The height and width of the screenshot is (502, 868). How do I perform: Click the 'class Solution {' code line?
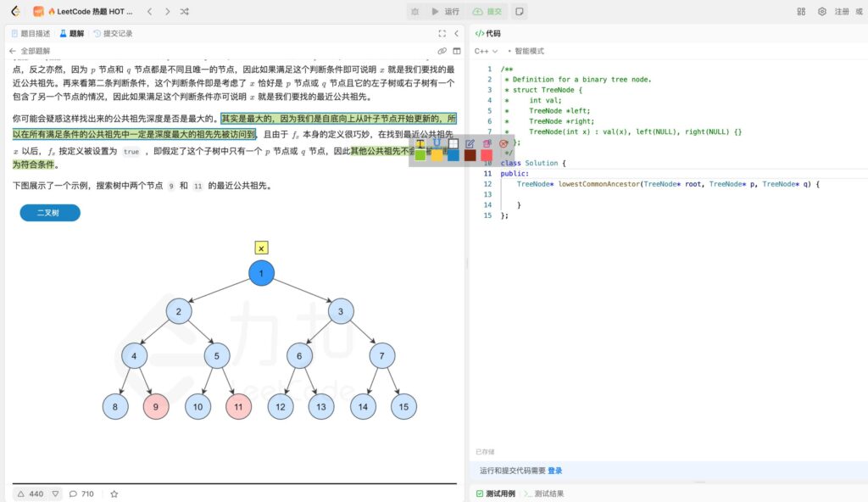coord(533,163)
